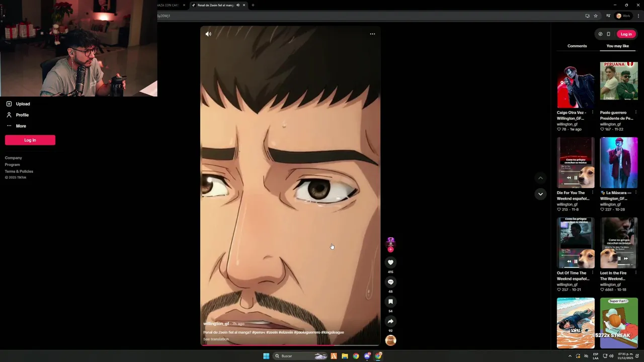The height and width of the screenshot is (362, 644).
Task: Like the video with heart icon
Action: [390, 262]
